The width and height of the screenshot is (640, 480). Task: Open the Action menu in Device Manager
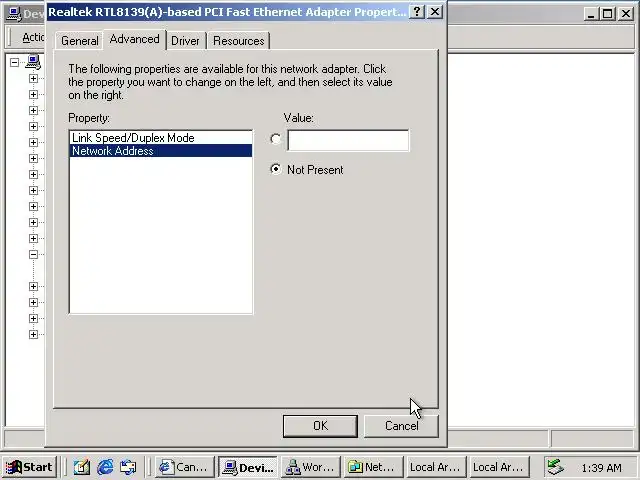click(33, 37)
